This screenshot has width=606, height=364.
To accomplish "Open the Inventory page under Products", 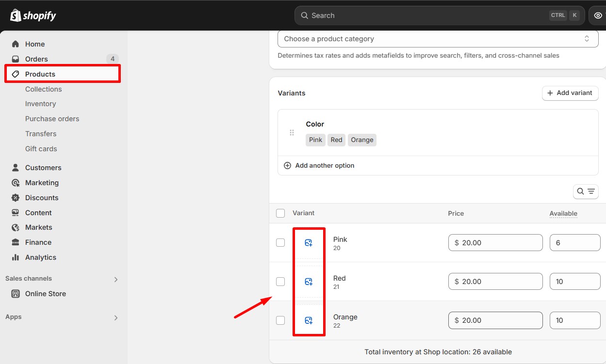I will pyautogui.click(x=40, y=104).
